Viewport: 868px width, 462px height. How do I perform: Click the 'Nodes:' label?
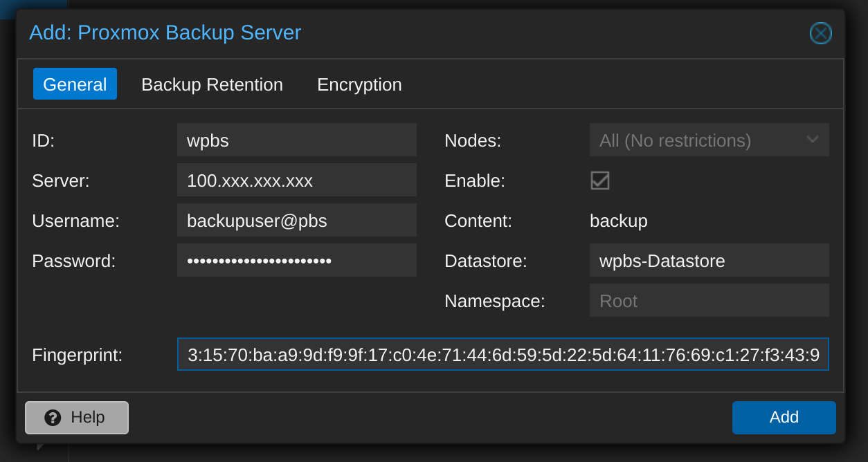click(473, 141)
